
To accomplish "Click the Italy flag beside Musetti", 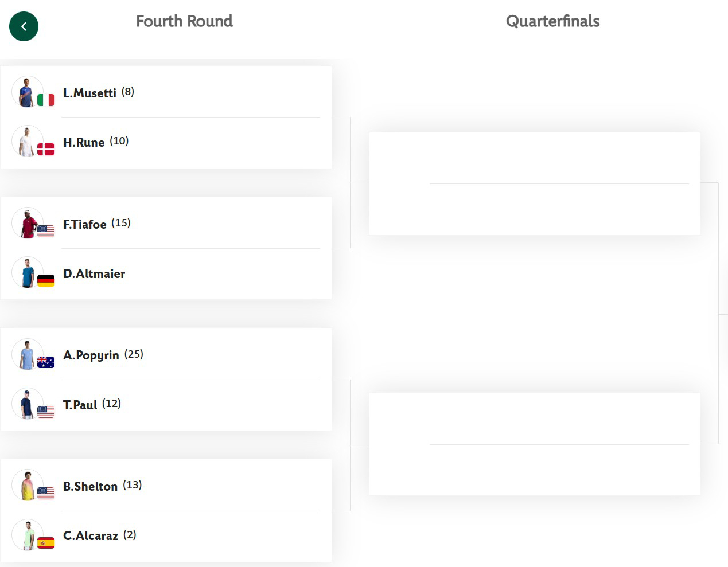I will coord(46,100).
